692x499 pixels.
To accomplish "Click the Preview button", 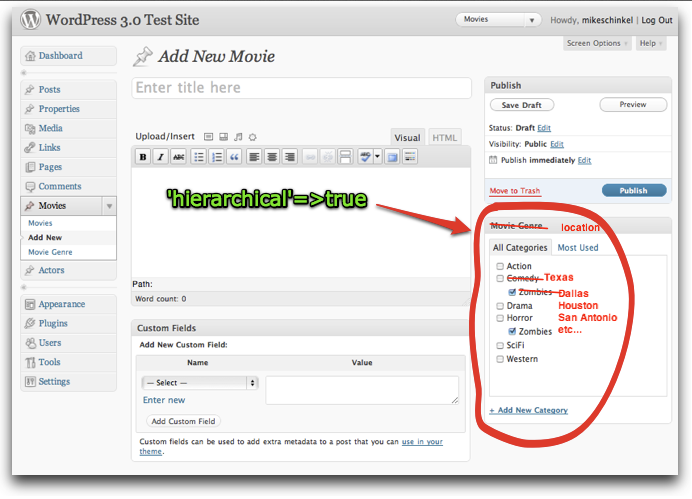I will pos(633,105).
